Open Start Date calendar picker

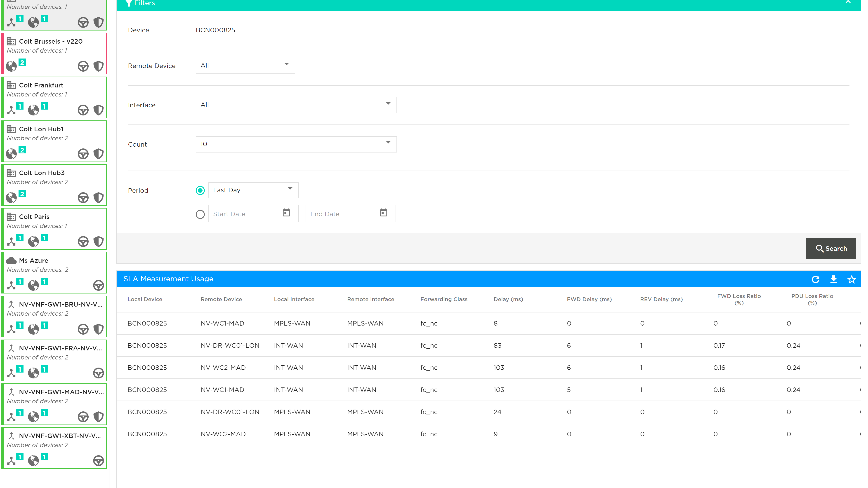click(286, 213)
